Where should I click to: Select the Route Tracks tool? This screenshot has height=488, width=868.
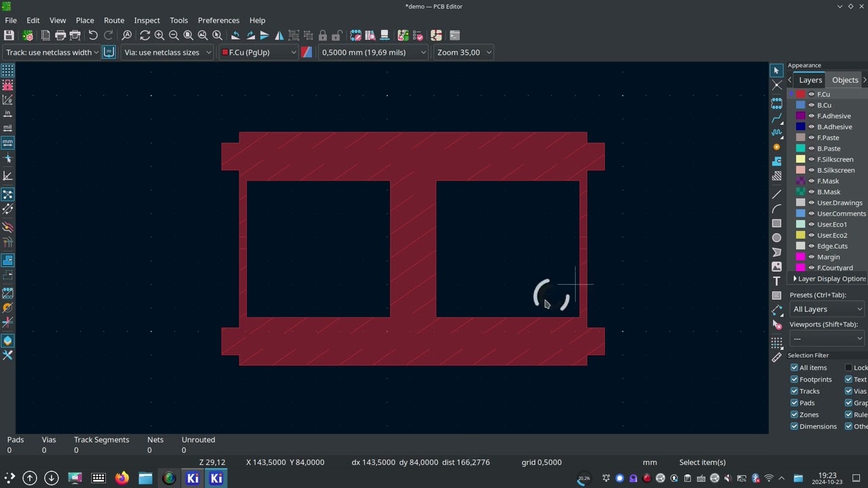[x=776, y=118]
